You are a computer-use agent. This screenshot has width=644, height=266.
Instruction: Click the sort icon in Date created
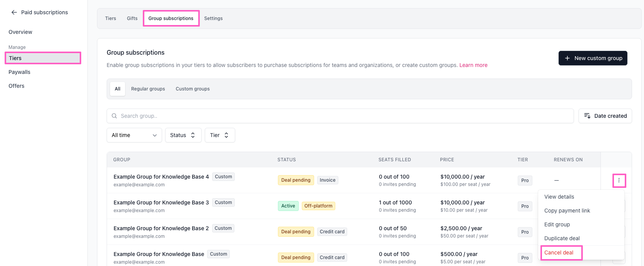(x=587, y=116)
